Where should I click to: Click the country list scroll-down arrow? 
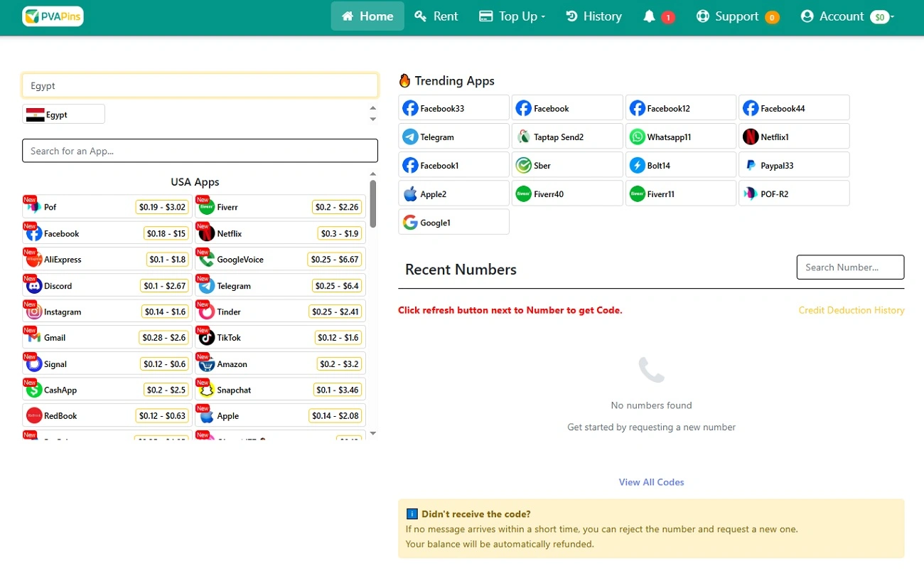[x=373, y=119]
